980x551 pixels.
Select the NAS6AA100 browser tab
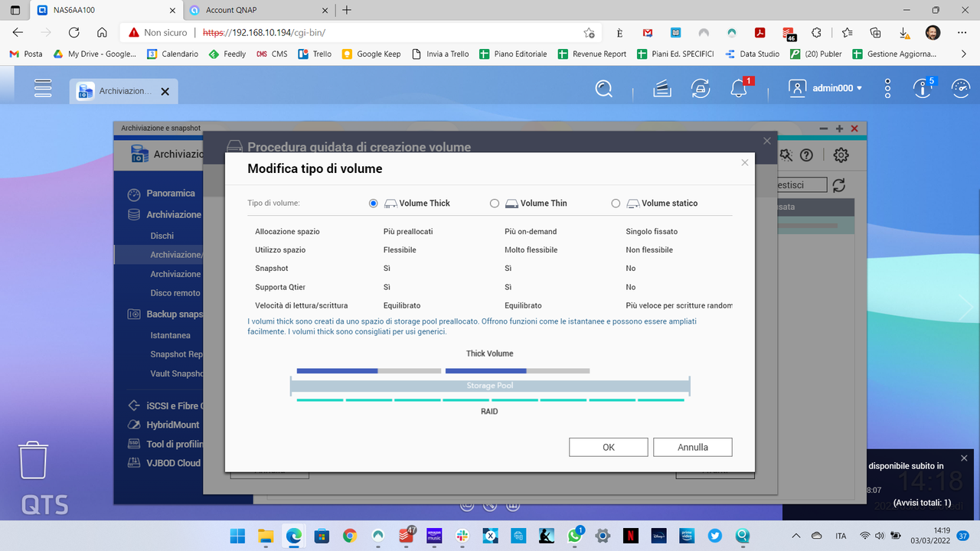coord(106,10)
